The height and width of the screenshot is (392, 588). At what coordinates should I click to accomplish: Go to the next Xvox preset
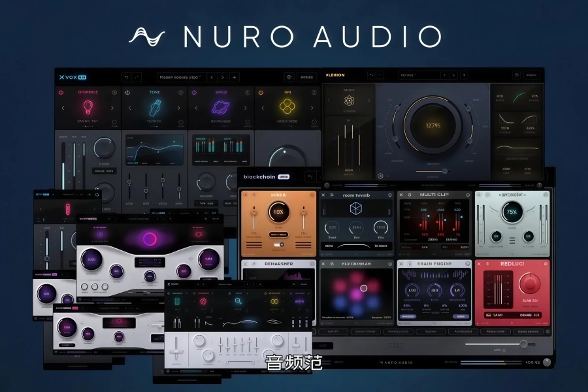222,77
